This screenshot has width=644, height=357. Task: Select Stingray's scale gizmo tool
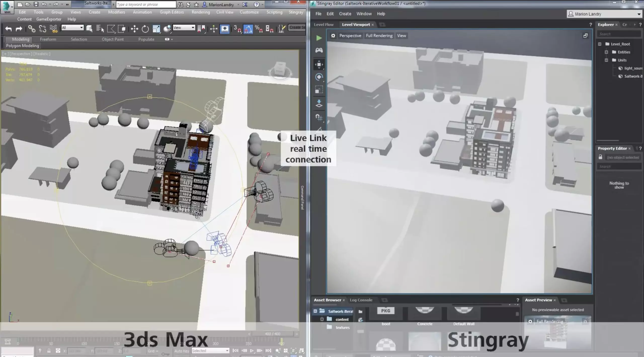point(319,90)
